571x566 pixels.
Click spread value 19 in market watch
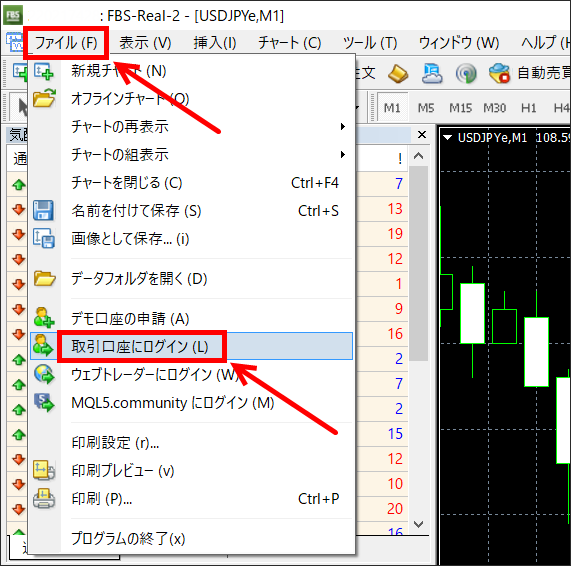(x=395, y=234)
